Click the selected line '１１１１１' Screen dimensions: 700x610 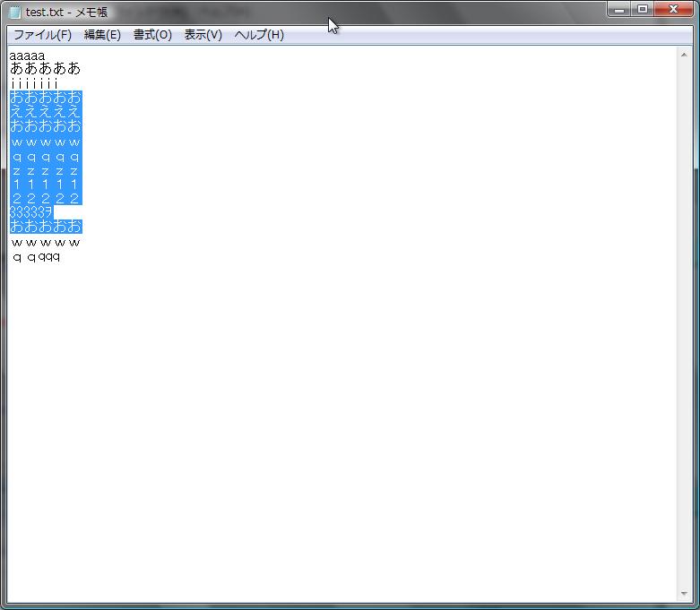click(x=45, y=184)
